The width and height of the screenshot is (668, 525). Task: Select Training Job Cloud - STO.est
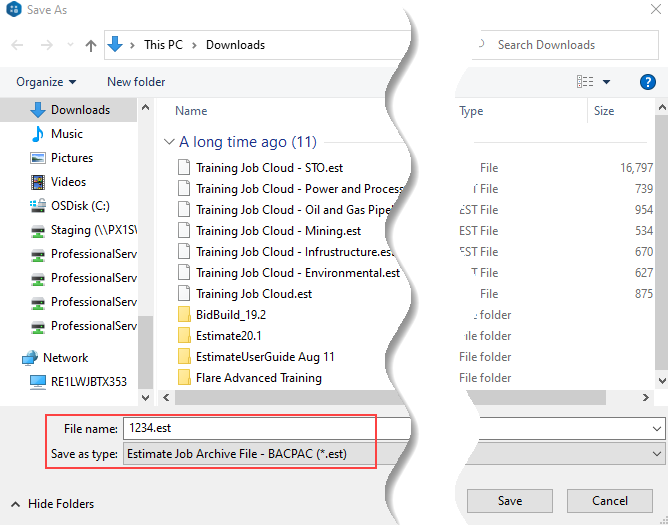[269, 168]
